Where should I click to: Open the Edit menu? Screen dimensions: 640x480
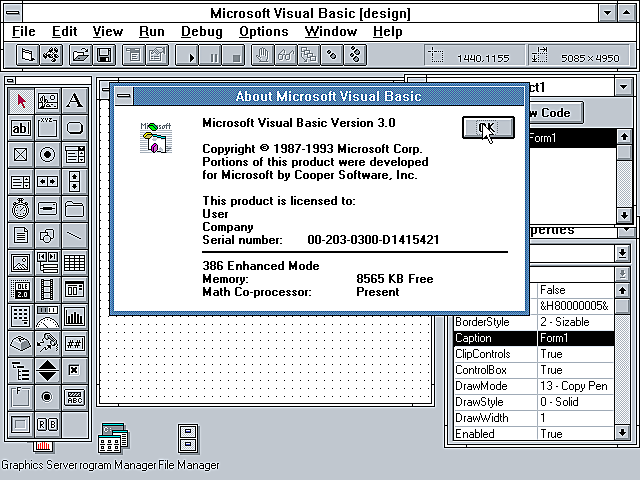click(x=64, y=31)
